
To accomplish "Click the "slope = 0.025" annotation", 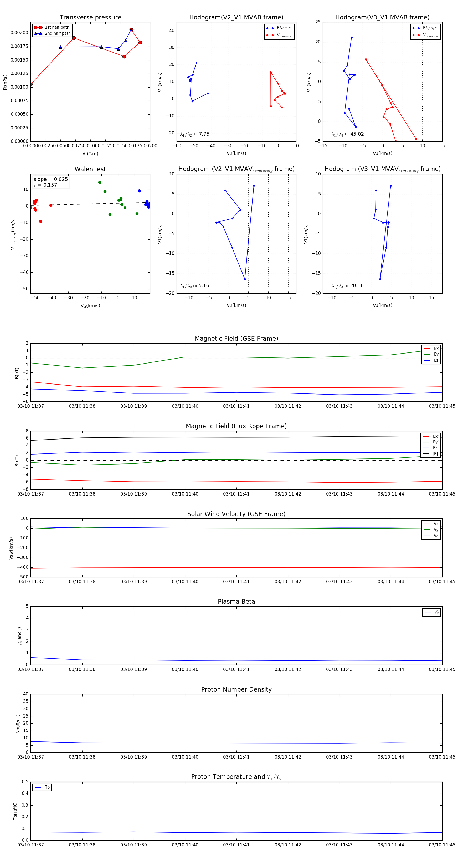I will click(50, 179).
